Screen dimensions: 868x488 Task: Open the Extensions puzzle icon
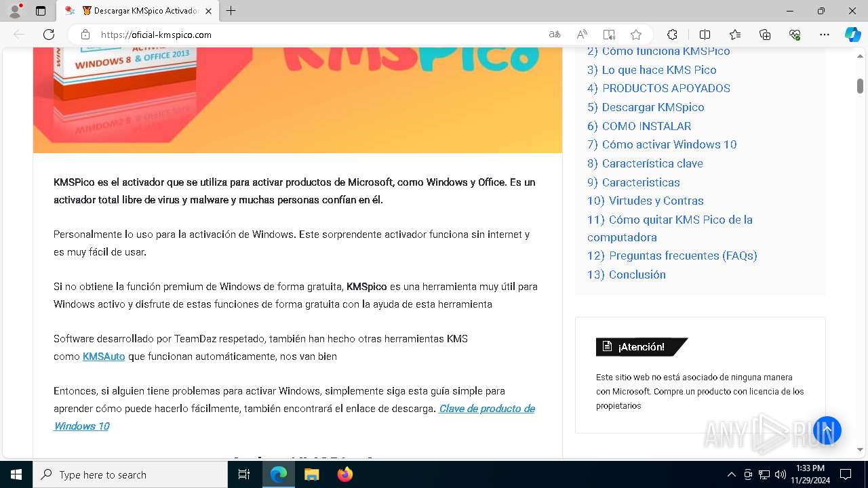[x=672, y=35]
